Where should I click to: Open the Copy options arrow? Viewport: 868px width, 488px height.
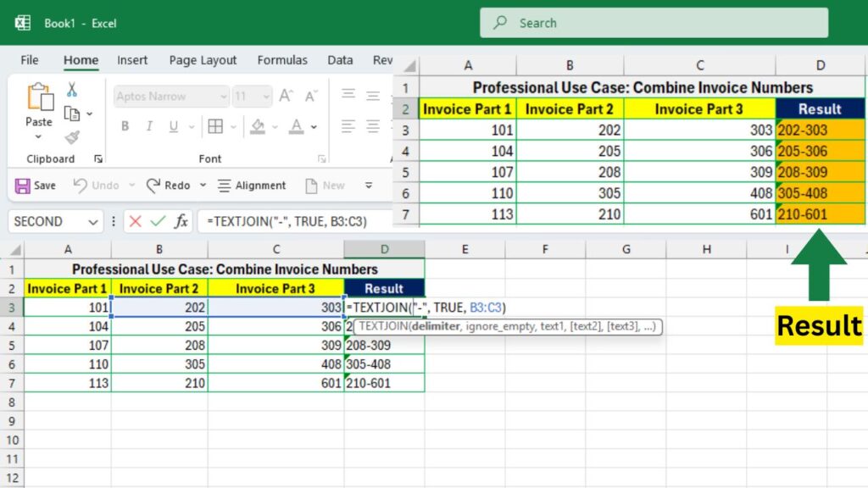coord(89,114)
